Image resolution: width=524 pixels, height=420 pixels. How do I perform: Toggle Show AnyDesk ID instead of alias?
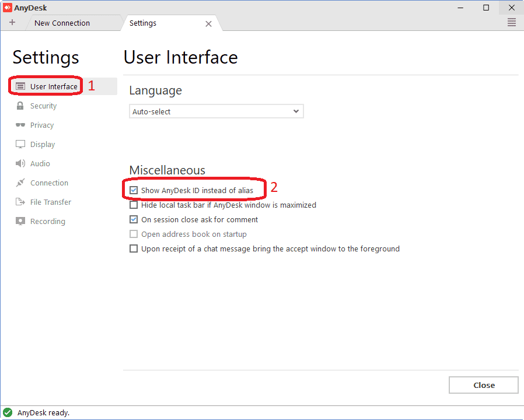134,190
